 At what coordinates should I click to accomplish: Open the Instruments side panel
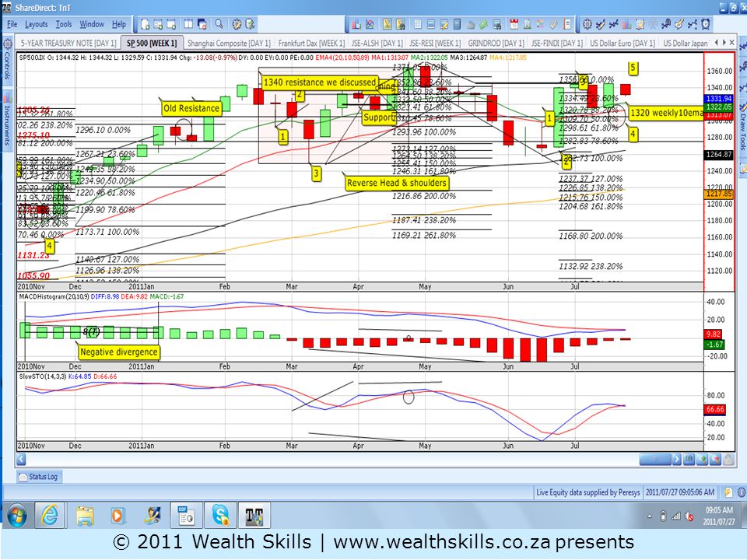[7, 120]
